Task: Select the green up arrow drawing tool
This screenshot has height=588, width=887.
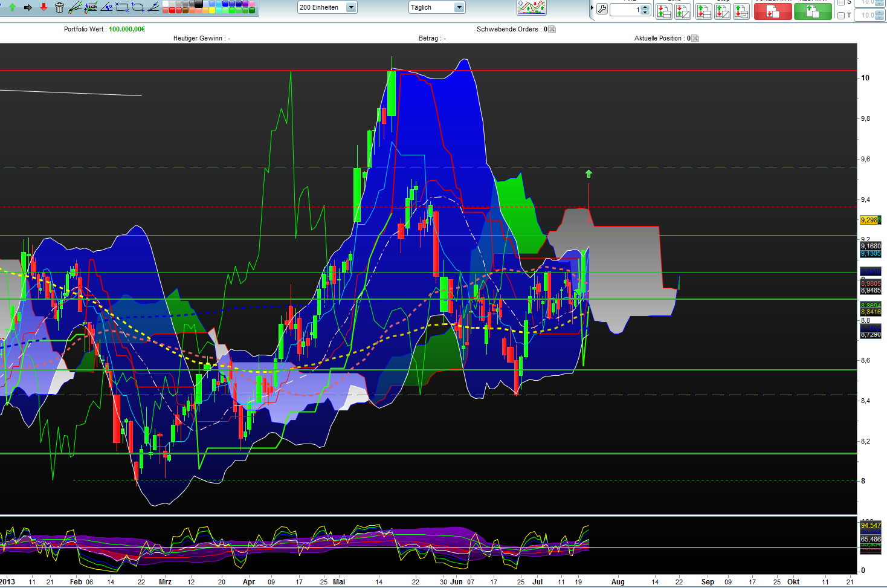Action: click(x=12, y=7)
